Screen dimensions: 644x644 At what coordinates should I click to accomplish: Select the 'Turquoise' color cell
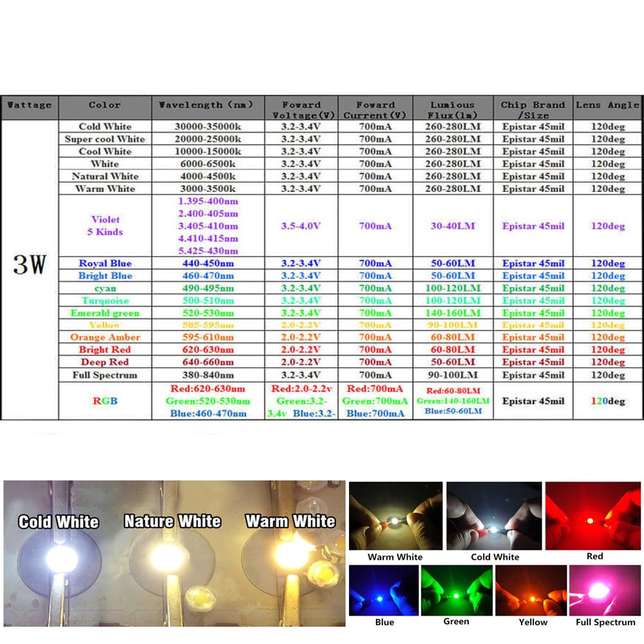click(105, 301)
